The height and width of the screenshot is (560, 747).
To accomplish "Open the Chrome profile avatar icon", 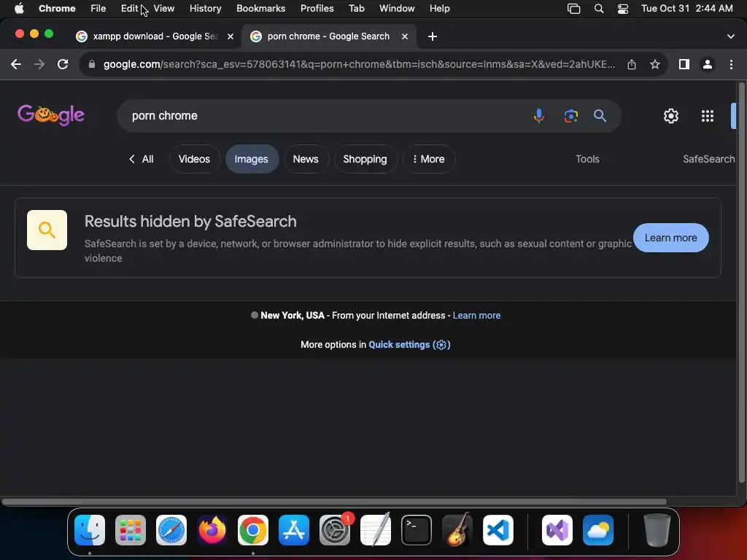I will tap(708, 64).
